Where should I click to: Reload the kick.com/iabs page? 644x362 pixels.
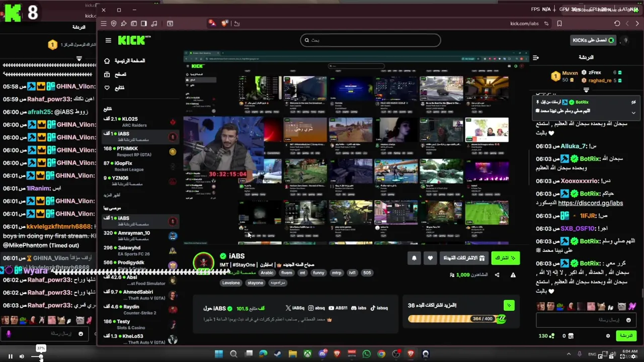tap(617, 23)
